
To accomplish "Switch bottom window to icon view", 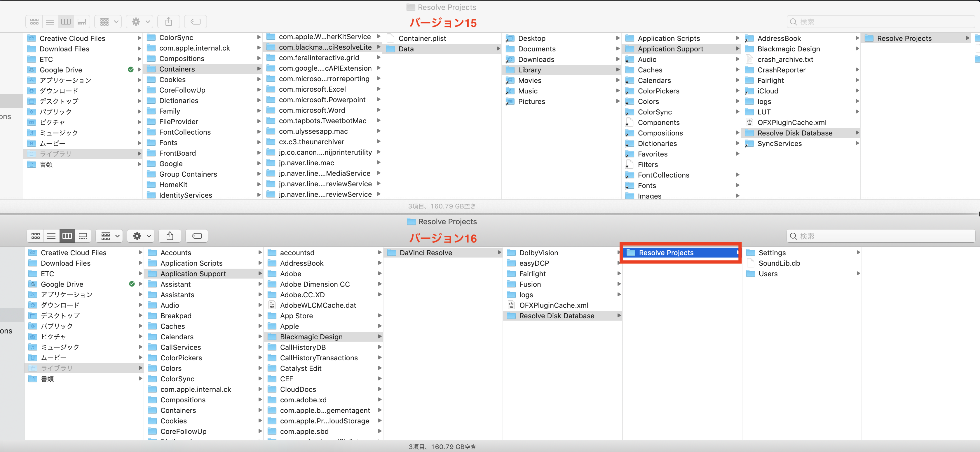I will (35, 236).
